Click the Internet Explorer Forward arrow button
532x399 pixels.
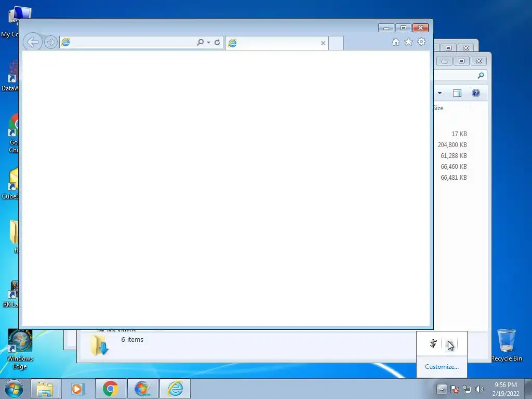[x=51, y=43]
